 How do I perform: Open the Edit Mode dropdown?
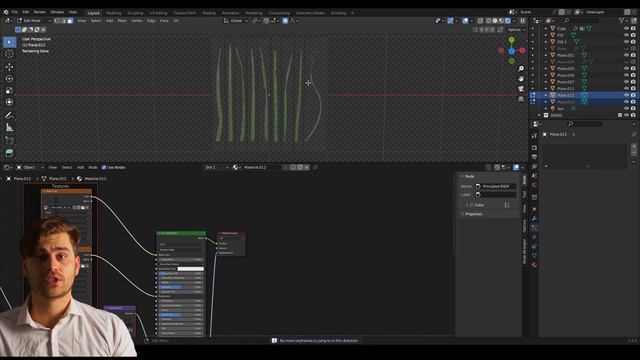click(x=33, y=21)
